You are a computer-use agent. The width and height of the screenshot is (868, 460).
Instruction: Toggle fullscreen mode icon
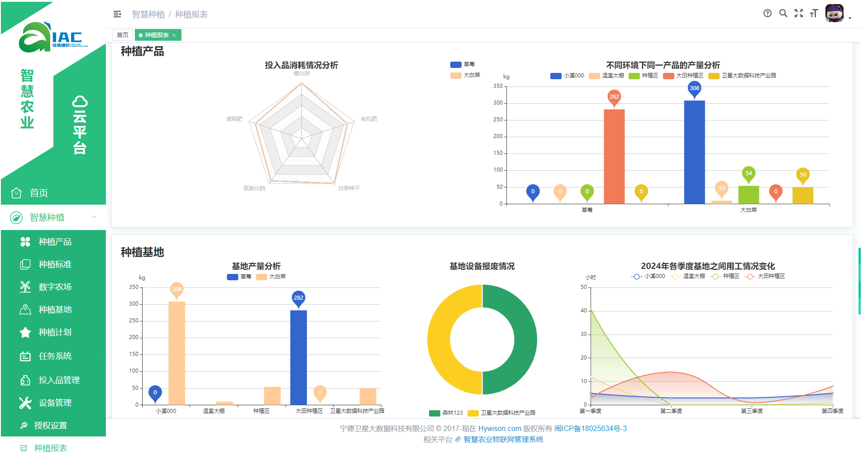click(798, 13)
